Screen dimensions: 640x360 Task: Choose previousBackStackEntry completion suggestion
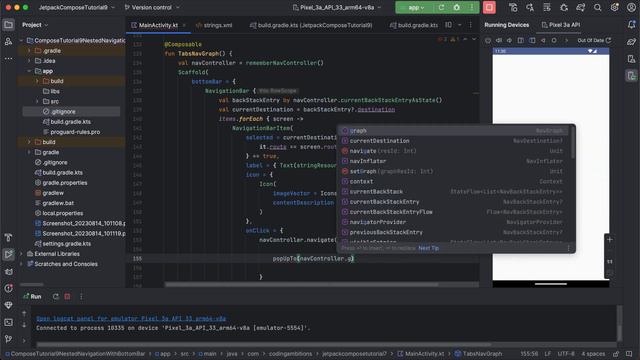[454, 232]
